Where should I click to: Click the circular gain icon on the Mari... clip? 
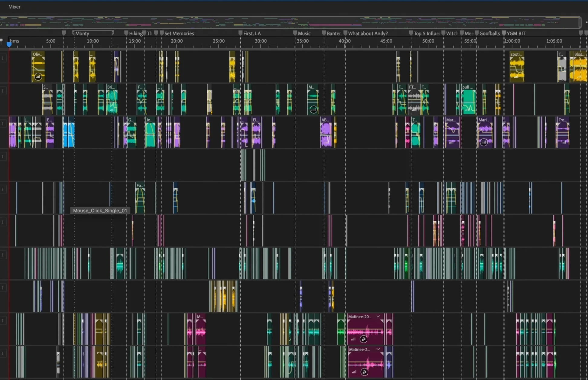coord(484,142)
